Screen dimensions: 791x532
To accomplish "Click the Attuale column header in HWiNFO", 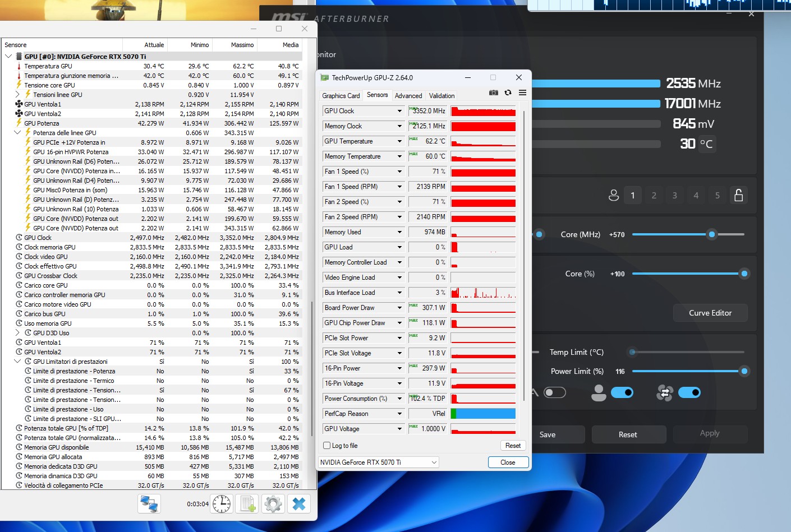I will [x=145, y=45].
